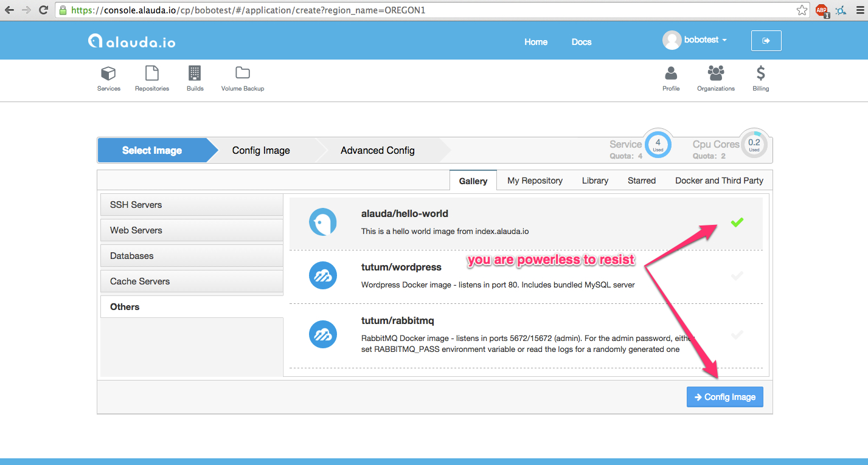Click the Wordpress Docker image description text

(x=498, y=284)
